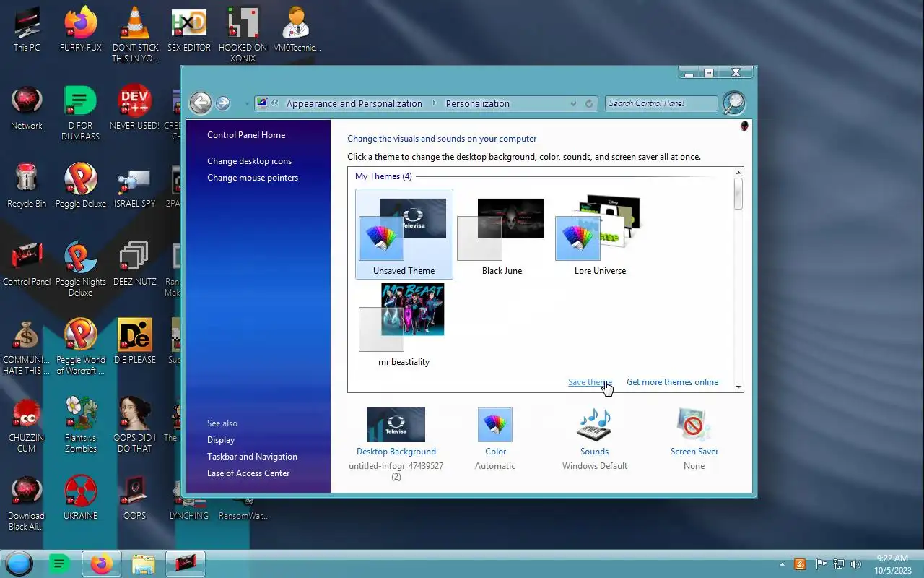Apply the mr beastiality theme
924x578 pixels.
point(404,325)
